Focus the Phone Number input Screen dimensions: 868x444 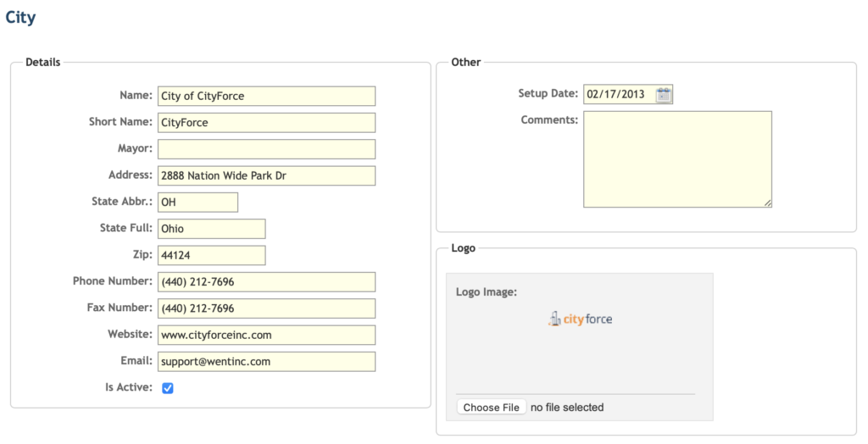pos(266,282)
